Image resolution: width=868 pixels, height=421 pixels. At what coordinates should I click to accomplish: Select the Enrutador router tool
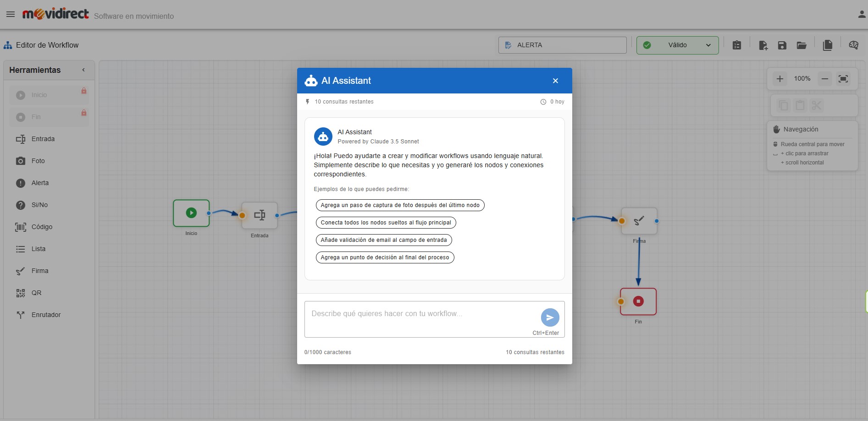[49, 315]
